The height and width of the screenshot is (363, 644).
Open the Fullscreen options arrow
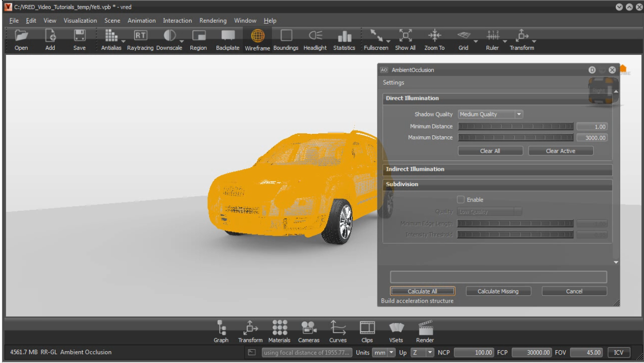pos(388,41)
